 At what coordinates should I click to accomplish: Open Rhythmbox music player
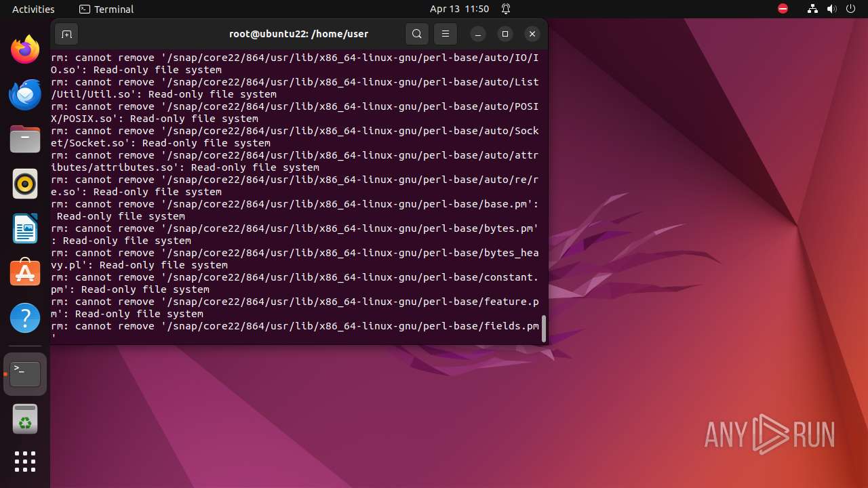click(x=25, y=184)
